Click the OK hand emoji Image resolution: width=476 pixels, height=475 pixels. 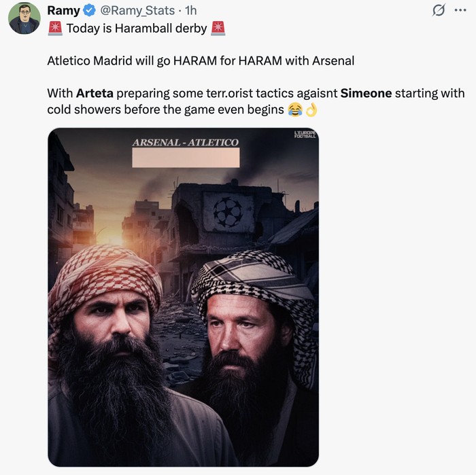pyautogui.click(x=311, y=109)
